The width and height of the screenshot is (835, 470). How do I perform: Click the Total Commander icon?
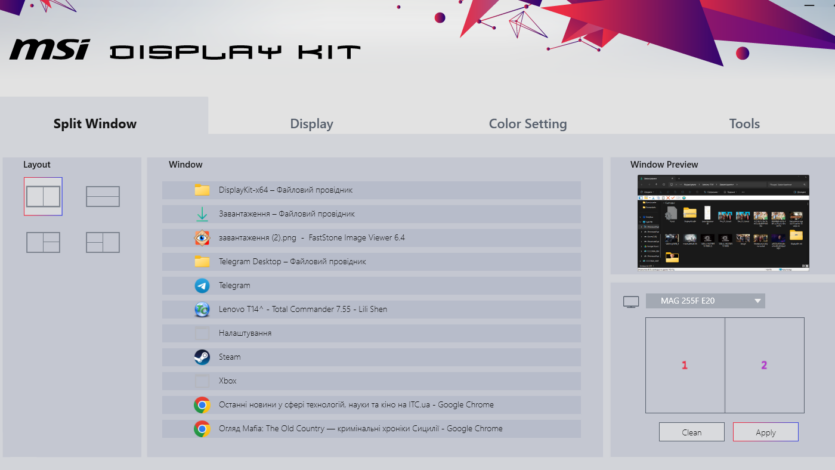202,309
